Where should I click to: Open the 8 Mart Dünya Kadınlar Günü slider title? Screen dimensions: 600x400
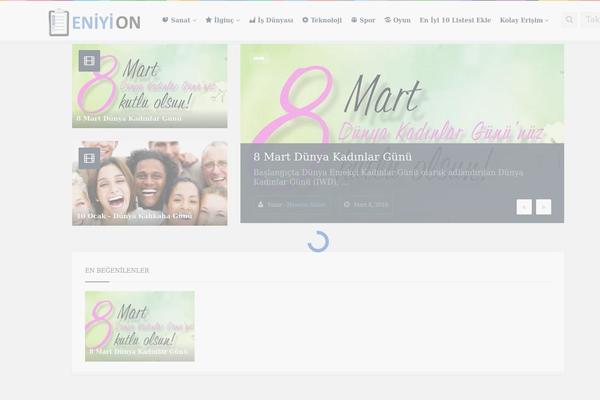(333, 157)
